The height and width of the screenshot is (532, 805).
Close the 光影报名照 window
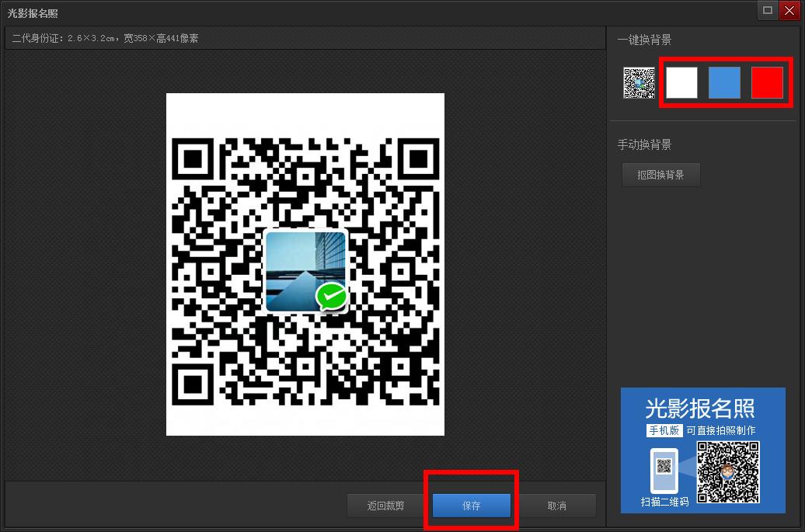789,11
